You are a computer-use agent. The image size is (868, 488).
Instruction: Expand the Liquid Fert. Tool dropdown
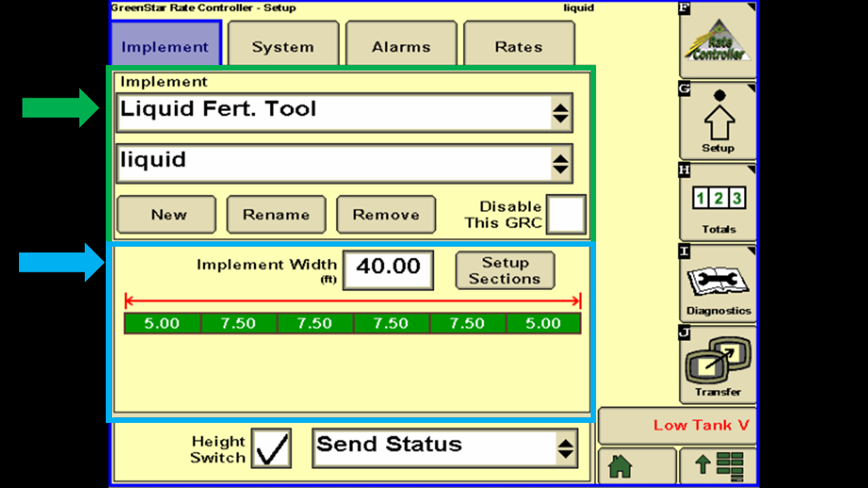tap(344, 113)
